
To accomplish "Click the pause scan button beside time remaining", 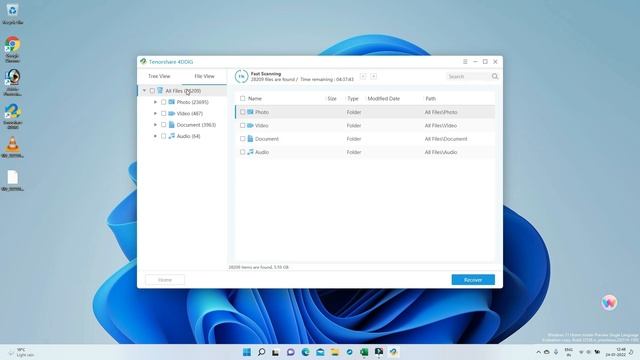I will point(363,76).
